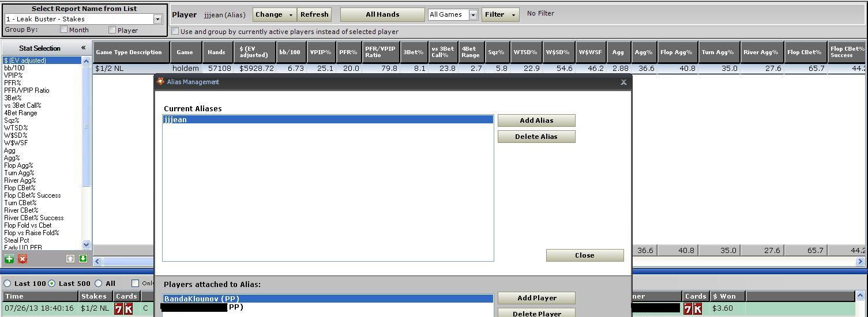Screen dimensions: 868x317
Task: Sort by the VPIP% column header
Action: [x=320, y=52]
